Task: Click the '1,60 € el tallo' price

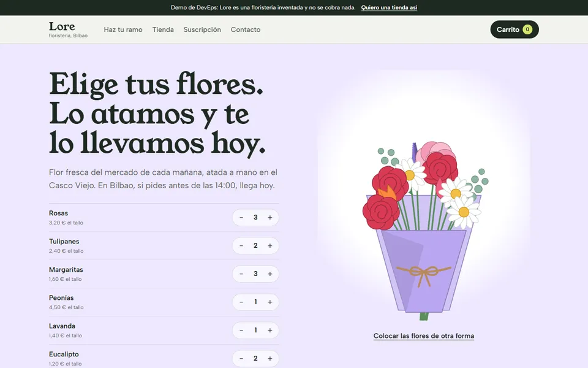Action: [66, 279]
